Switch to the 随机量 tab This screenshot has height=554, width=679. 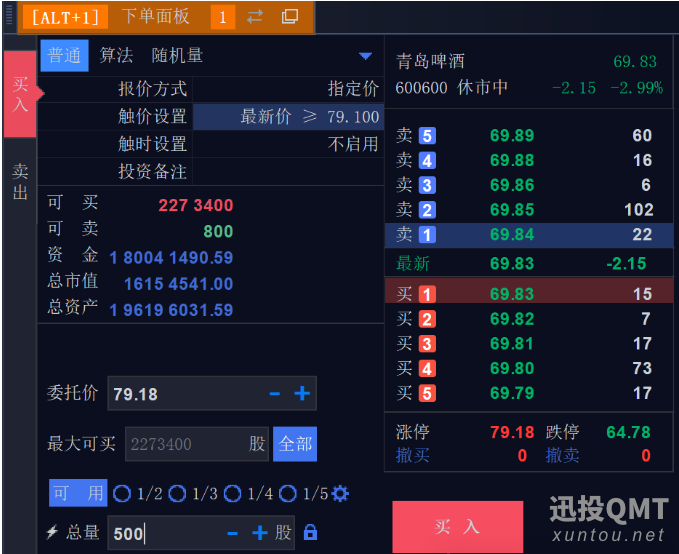(x=177, y=55)
